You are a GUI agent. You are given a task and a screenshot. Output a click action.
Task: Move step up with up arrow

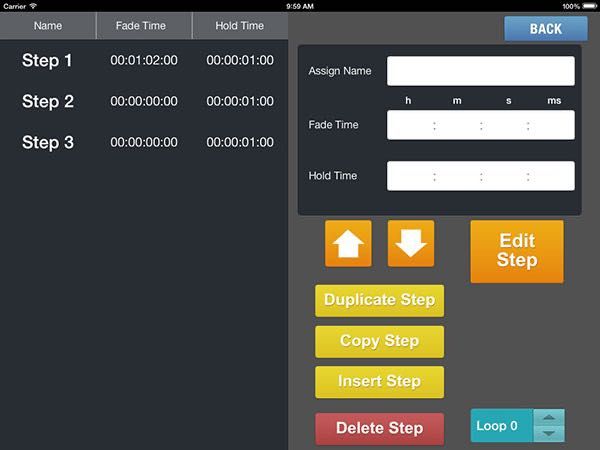pos(348,243)
